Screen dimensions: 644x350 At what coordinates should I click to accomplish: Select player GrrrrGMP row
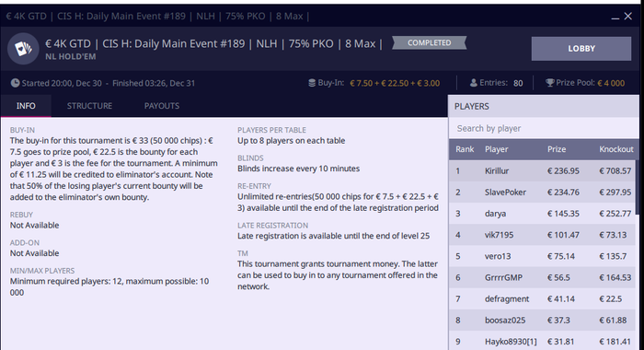pos(542,277)
